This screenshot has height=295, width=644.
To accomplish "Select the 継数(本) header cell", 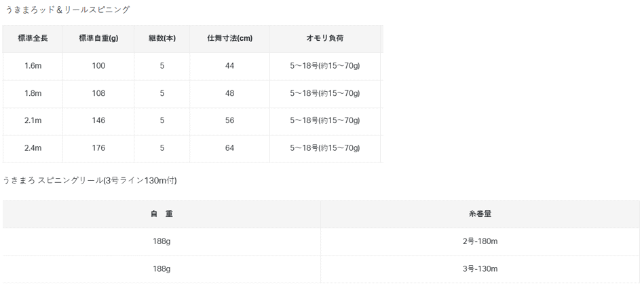I will click(x=162, y=38).
